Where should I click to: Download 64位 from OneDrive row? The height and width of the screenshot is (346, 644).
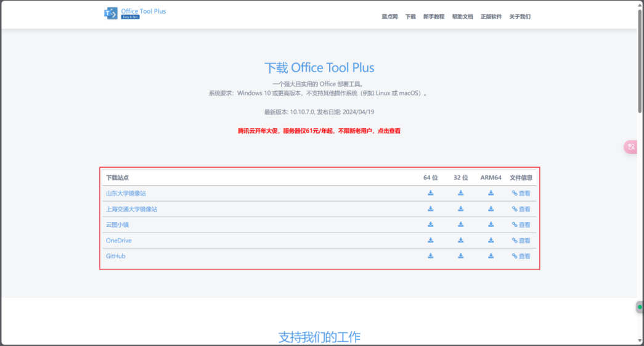[x=430, y=241]
